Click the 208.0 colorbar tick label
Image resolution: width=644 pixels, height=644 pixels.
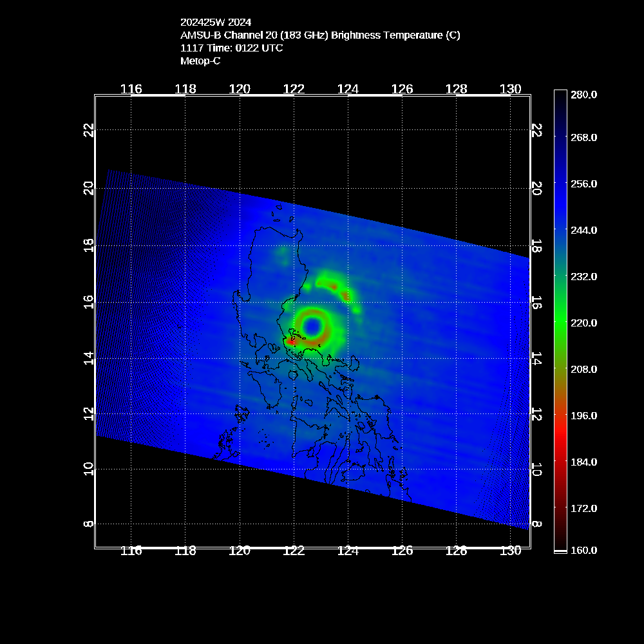pyautogui.click(x=583, y=370)
